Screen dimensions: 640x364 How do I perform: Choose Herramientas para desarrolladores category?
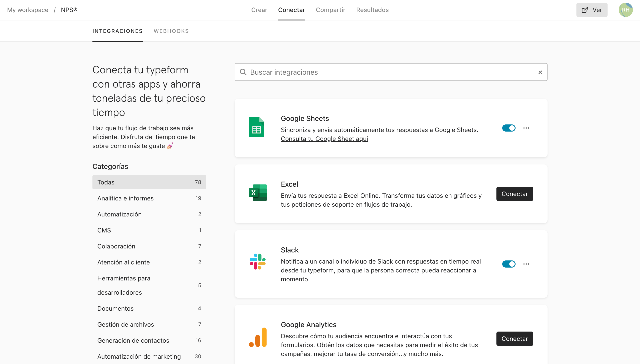coord(149,285)
